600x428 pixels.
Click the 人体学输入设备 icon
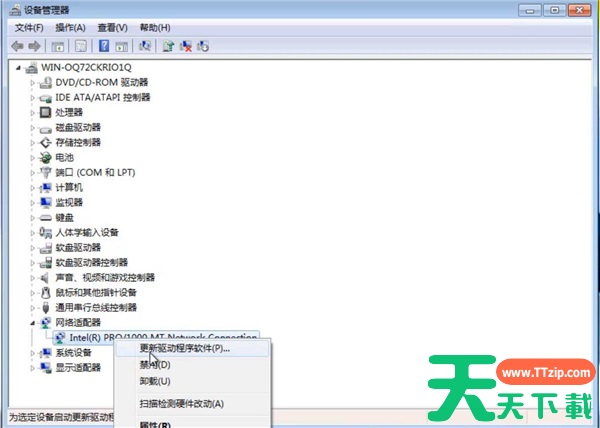point(46,233)
